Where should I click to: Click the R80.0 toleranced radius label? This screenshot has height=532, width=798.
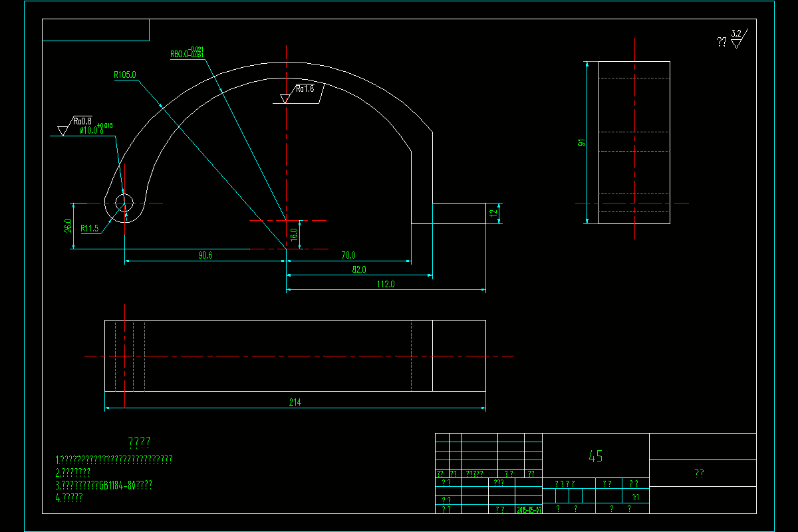coord(187,53)
